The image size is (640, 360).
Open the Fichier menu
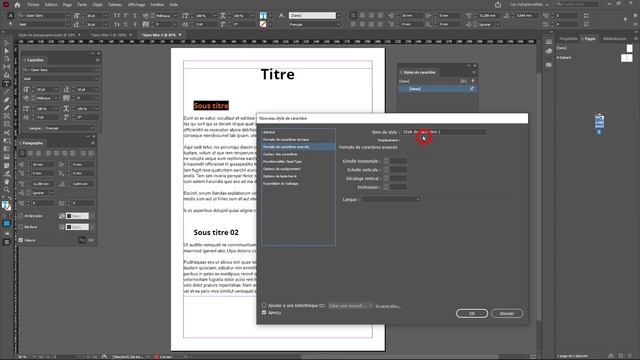point(33,4)
